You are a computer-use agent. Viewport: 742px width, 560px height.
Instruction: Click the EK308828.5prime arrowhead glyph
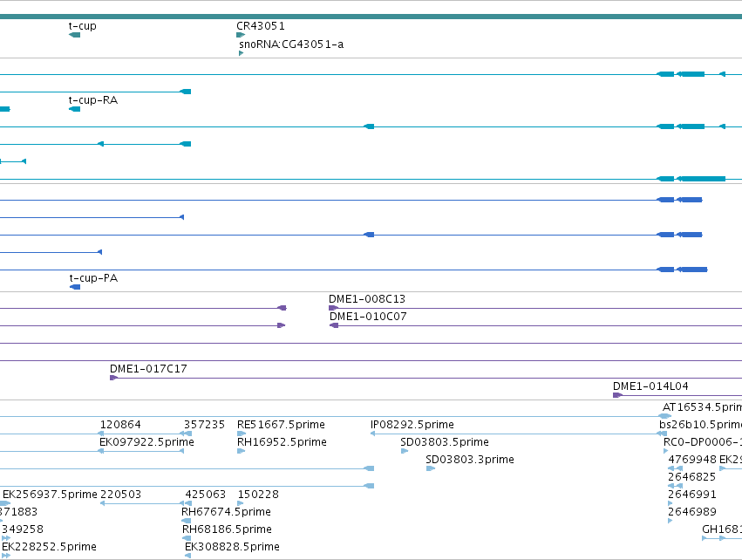pyautogui.click(x=187, y=556)
